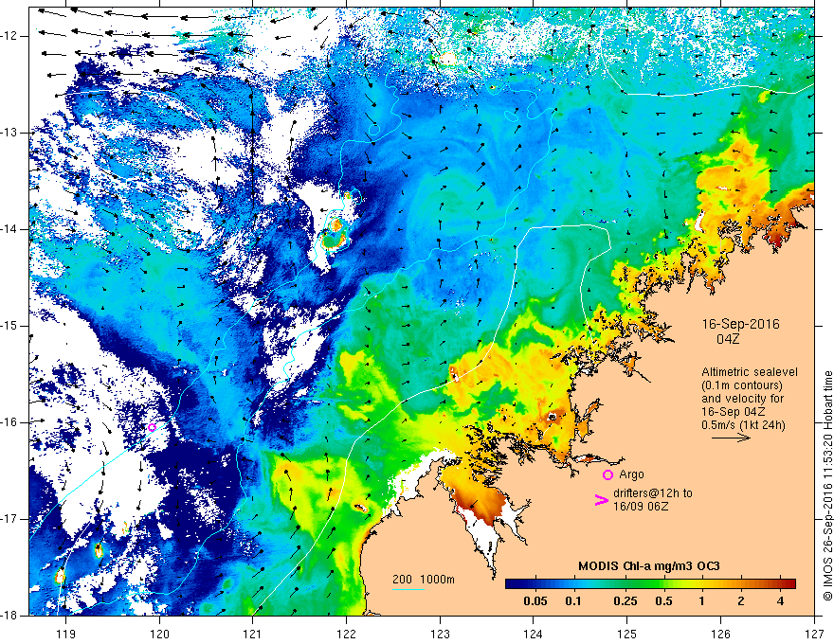Click the magenta Argo circle in the legend

(x=607, y=475)
